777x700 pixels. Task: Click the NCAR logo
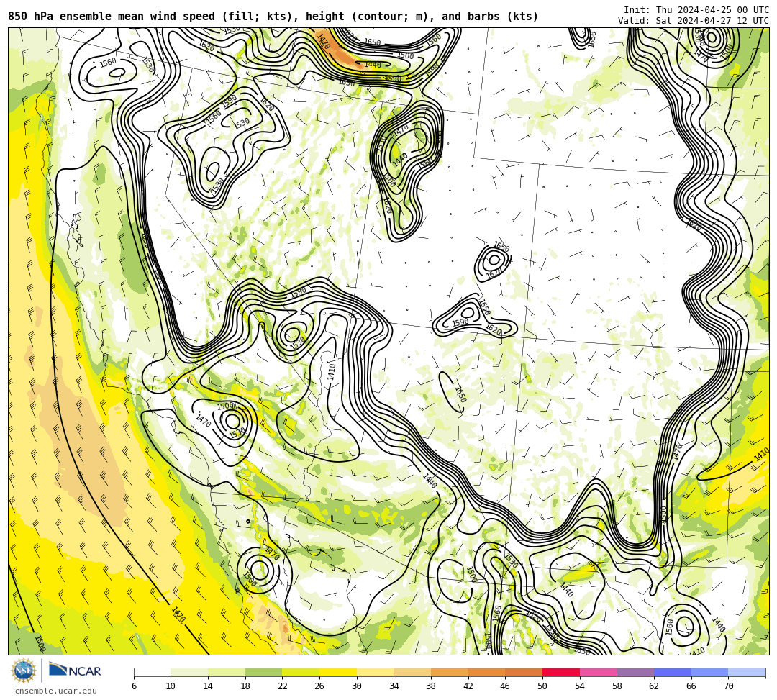pos(75,671)
